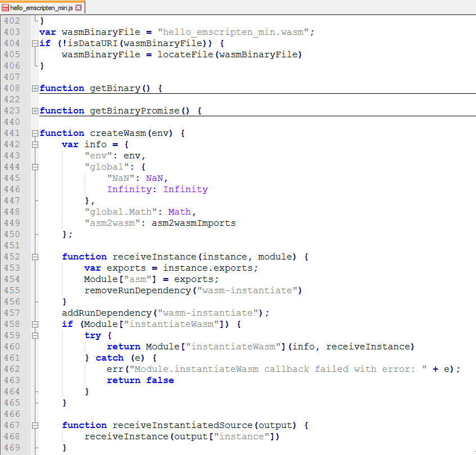Screen dimensions: 476x455
Task: Click the try keyword on line 459
Action: coord(93,335)
